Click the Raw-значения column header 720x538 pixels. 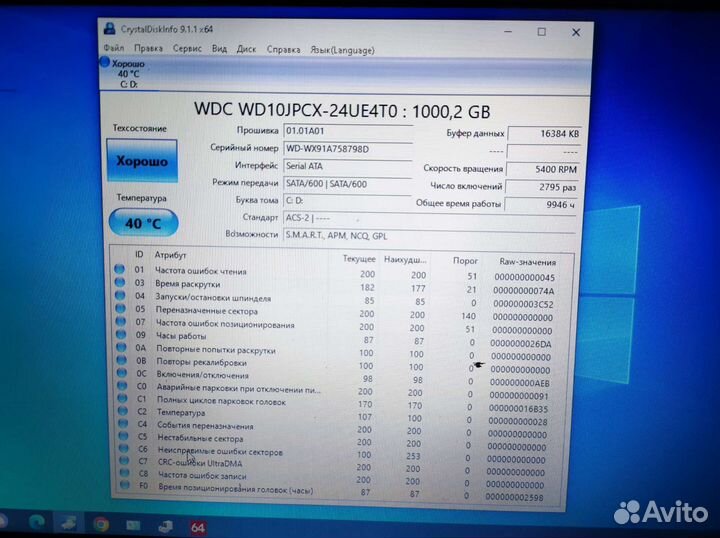528,262
